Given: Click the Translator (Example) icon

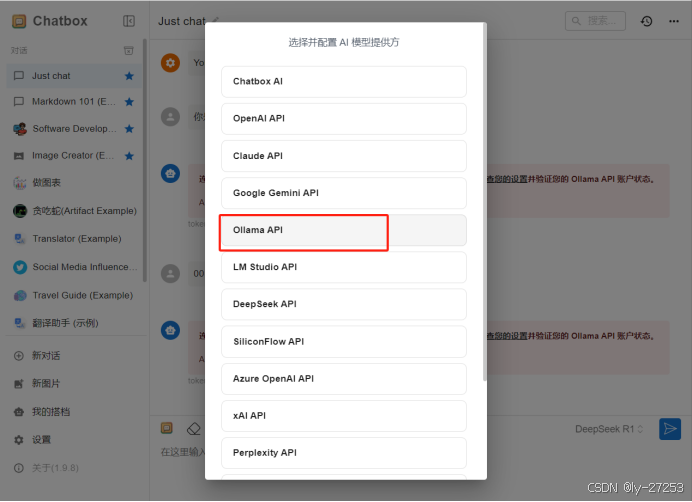Looking at the screenshot, I should pyautogui.click(x=19, y=239).
